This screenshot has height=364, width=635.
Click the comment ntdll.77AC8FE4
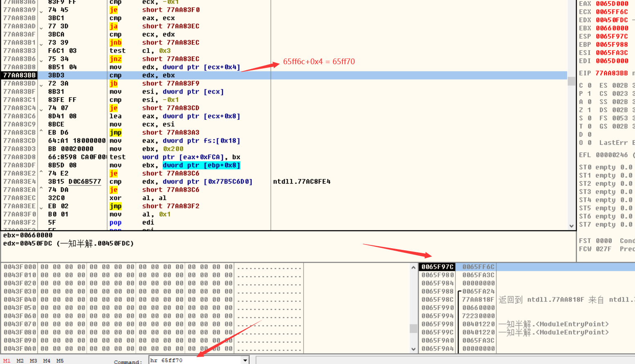click(302, 182)
